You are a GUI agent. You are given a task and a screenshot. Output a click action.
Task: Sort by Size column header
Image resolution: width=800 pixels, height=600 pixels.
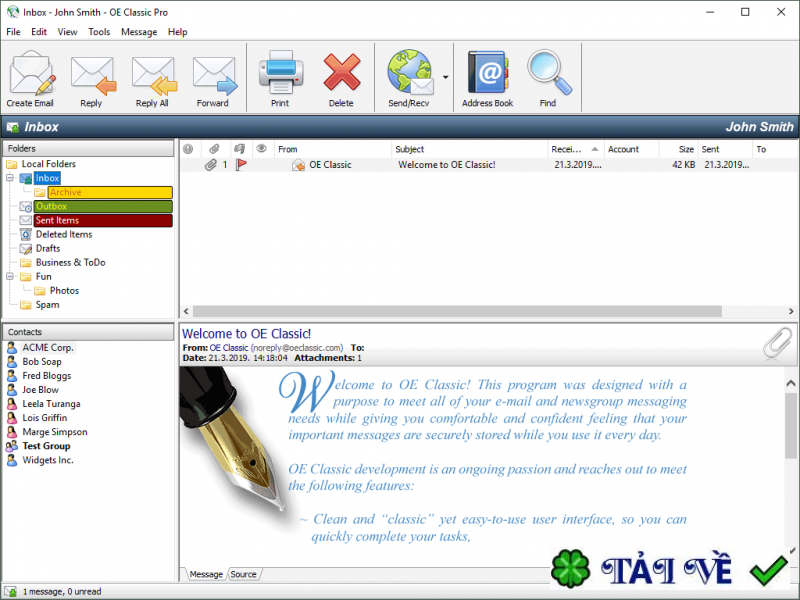click(678, 149)
